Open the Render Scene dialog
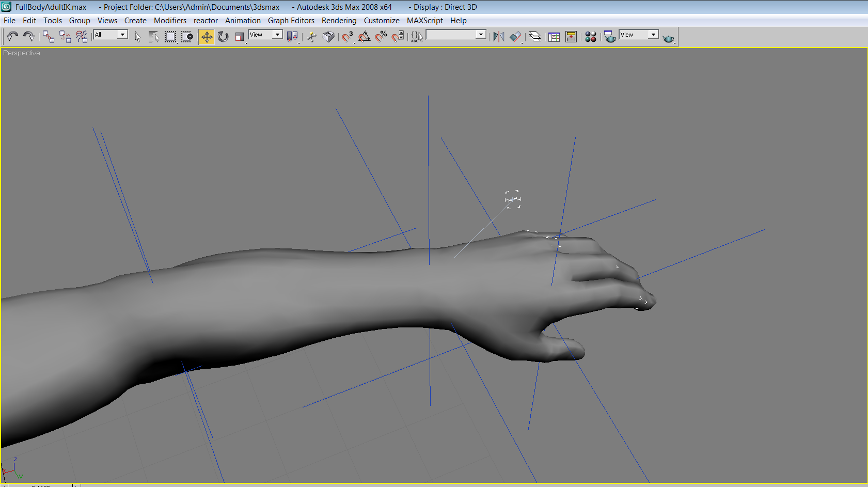 (x=610, y=36)
